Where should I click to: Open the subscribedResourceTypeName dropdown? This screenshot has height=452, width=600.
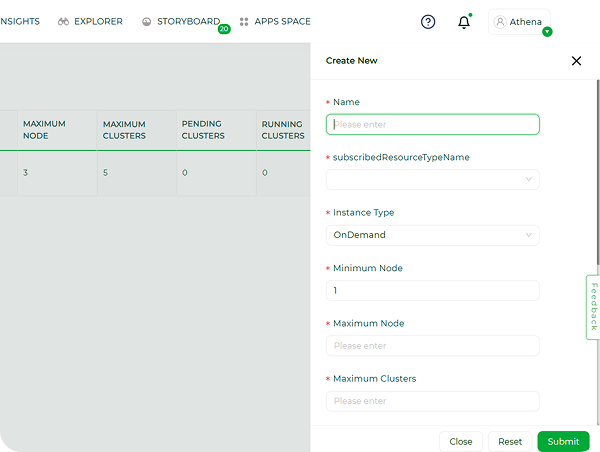click(433, 179)
